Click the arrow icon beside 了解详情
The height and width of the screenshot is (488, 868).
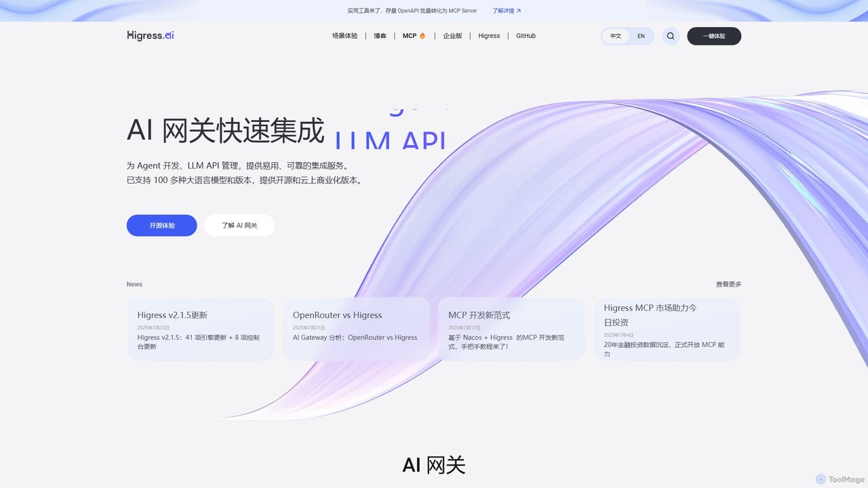pos(519,11)
